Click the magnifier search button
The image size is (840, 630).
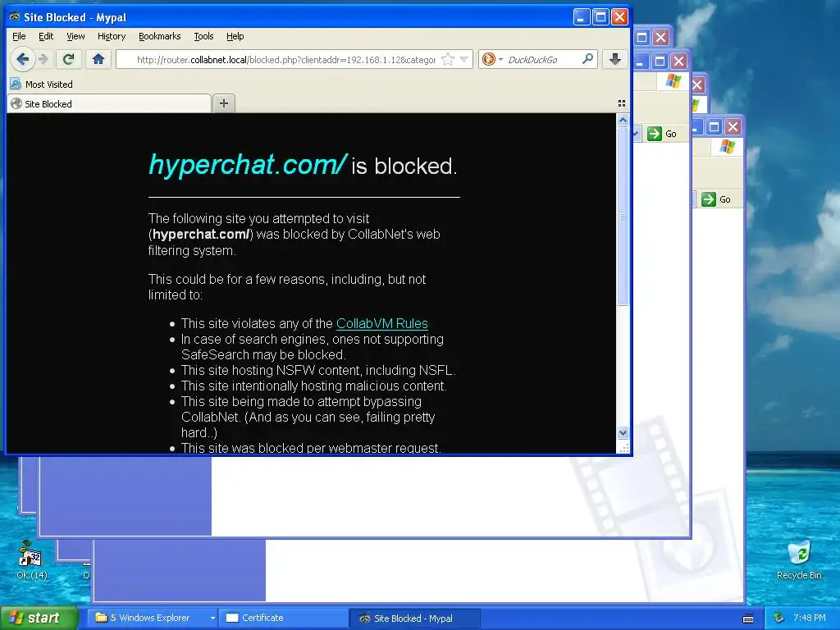[x=587, y=59]
